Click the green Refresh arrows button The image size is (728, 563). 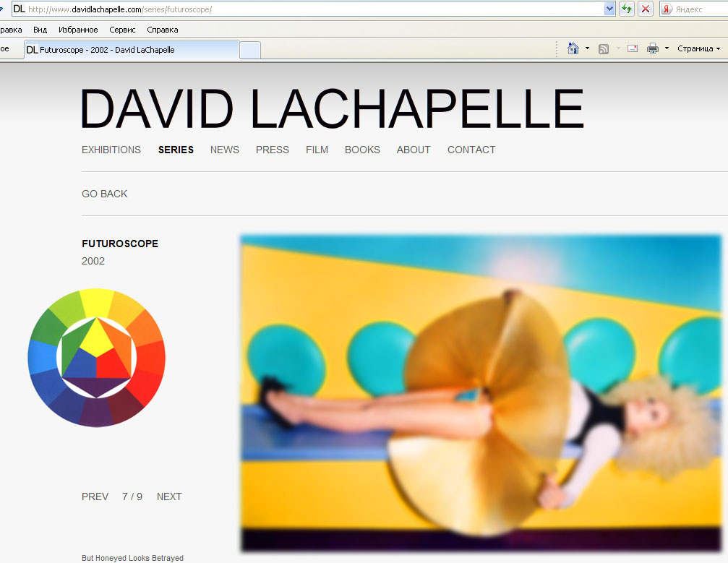click(627, 9)
